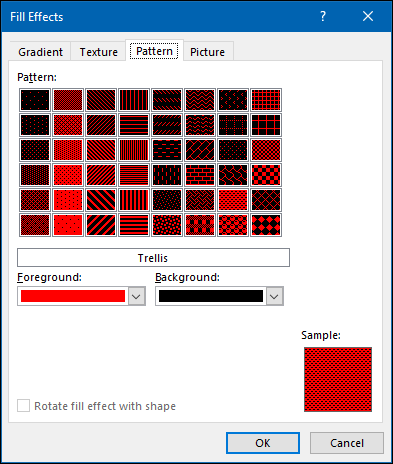393x464 pixels.
Task: Pick the Light vertical lines pattern
Action: [134, 100]
